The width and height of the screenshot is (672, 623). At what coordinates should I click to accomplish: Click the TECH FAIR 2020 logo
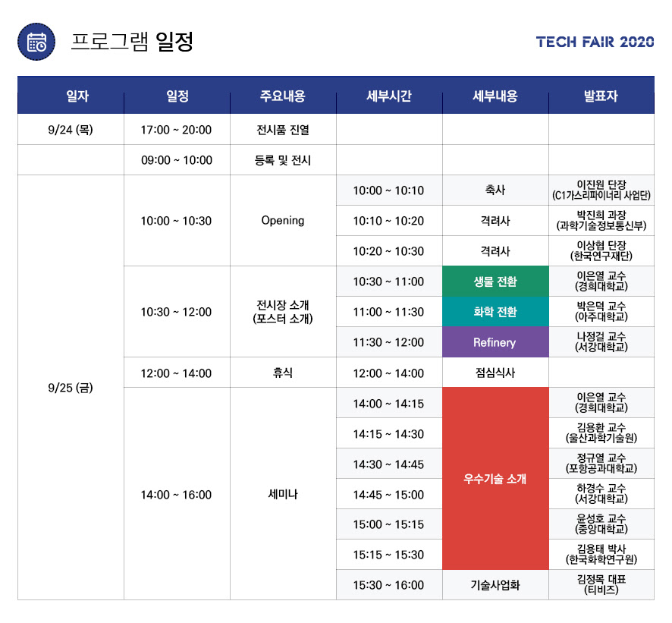[595, 42]
